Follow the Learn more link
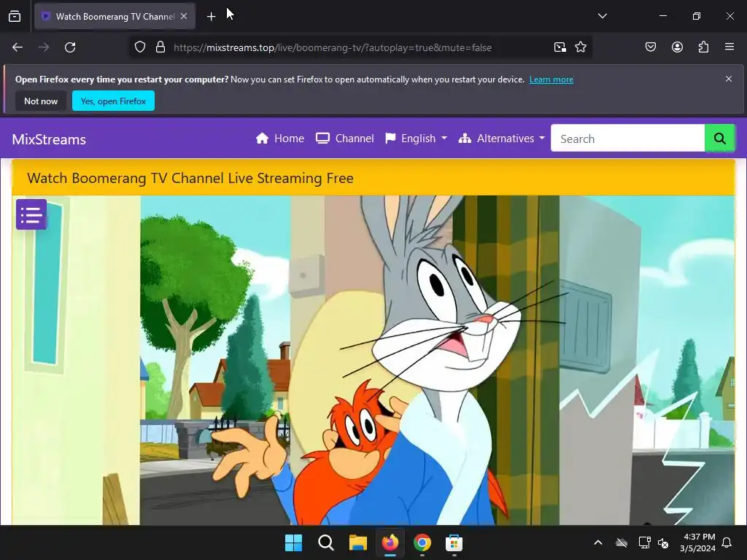747x560 pixels. (x=551, y=79)
